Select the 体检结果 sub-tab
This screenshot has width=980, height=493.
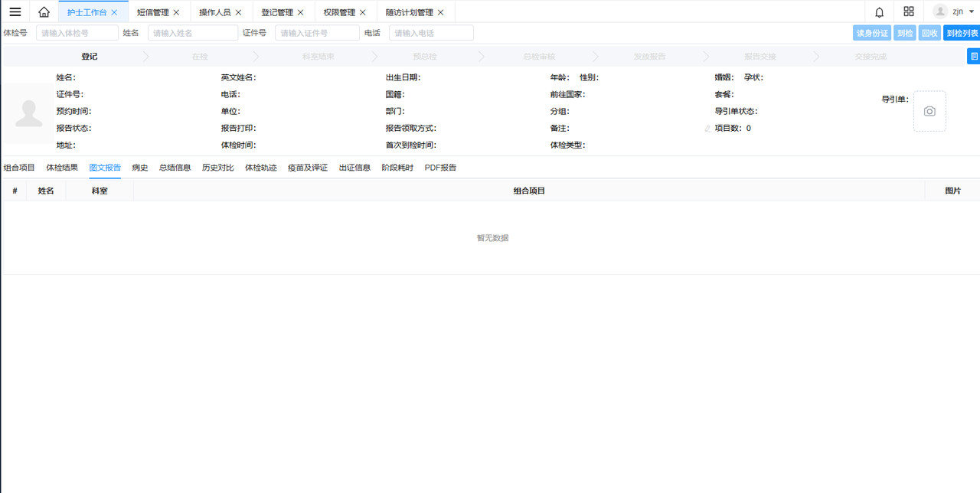tap(62, 168)
